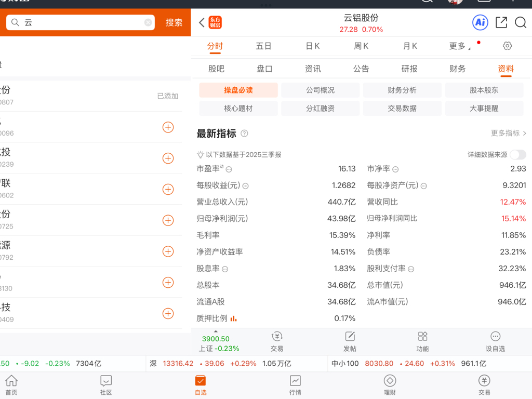Switch to 分时 chart tab
Image resolution: width=532 pixels, height=399 pixels.
pyautogui.click(x=215, y=46)
